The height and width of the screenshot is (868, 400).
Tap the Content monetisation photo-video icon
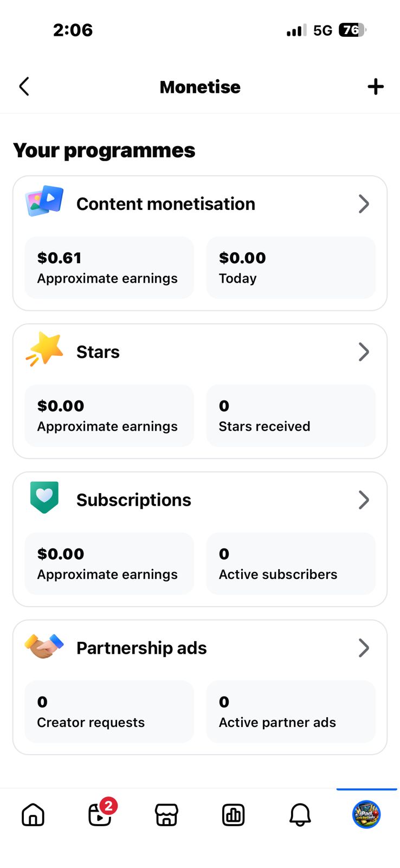[x=44, y=201]
